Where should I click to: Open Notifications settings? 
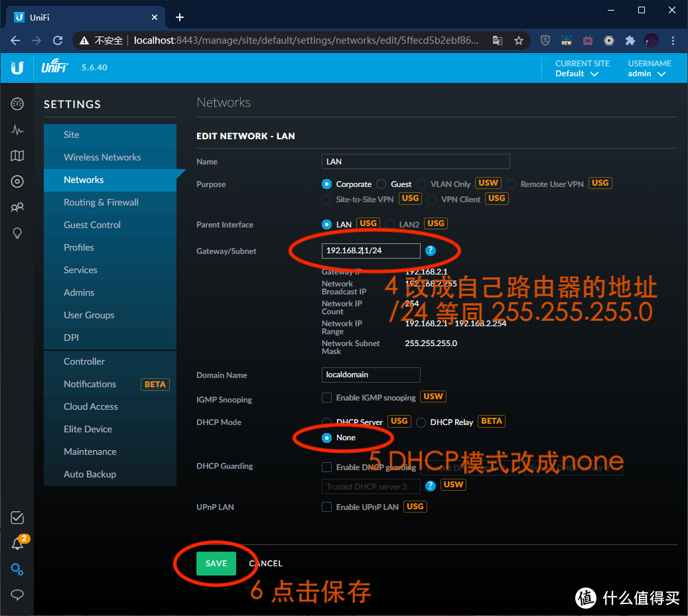110,384
